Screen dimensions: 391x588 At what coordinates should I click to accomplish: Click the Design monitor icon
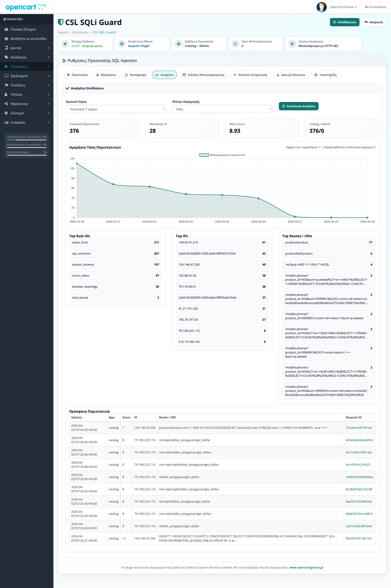pyautogui.click(x=6, y=76)
